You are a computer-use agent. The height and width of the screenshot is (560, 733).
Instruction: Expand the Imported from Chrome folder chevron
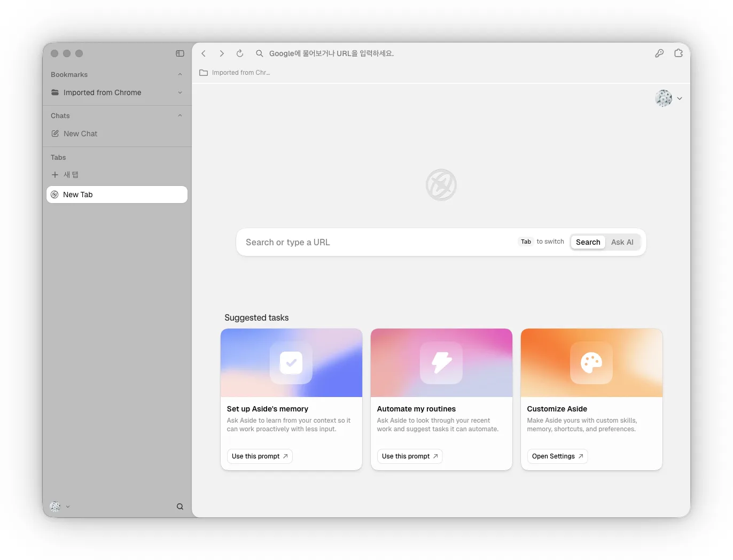tap(180, 92)
